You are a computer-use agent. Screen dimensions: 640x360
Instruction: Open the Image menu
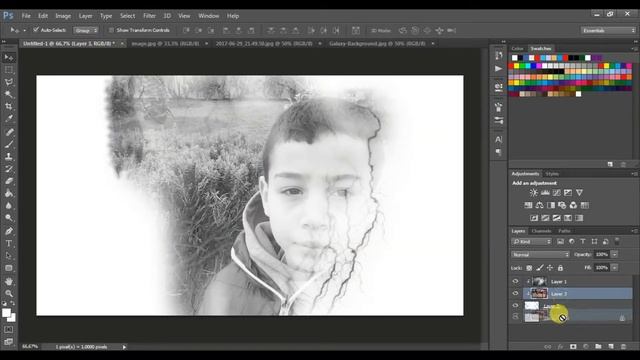[63, 16]
